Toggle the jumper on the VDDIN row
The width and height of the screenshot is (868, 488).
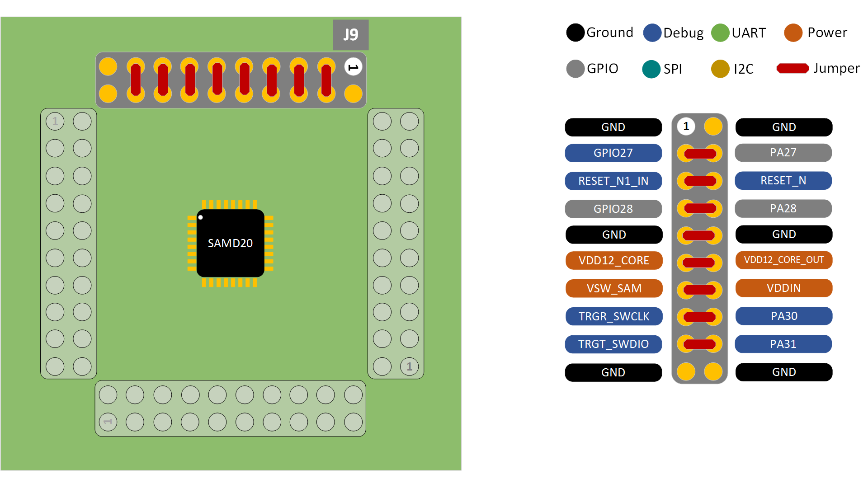click(699, 289)
